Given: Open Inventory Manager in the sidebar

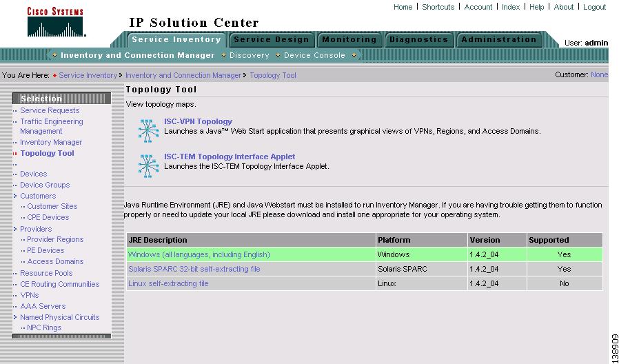Looking at the screenshot, I should (51, 142).
